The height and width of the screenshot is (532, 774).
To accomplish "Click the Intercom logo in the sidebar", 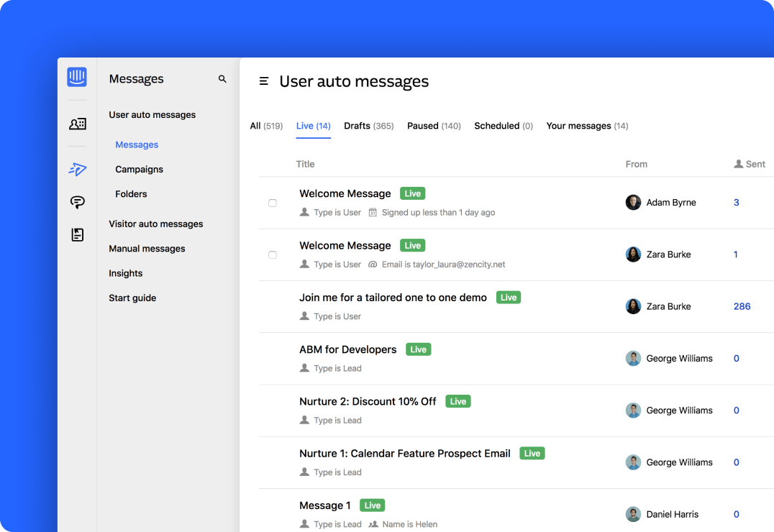I will (76, 76).
